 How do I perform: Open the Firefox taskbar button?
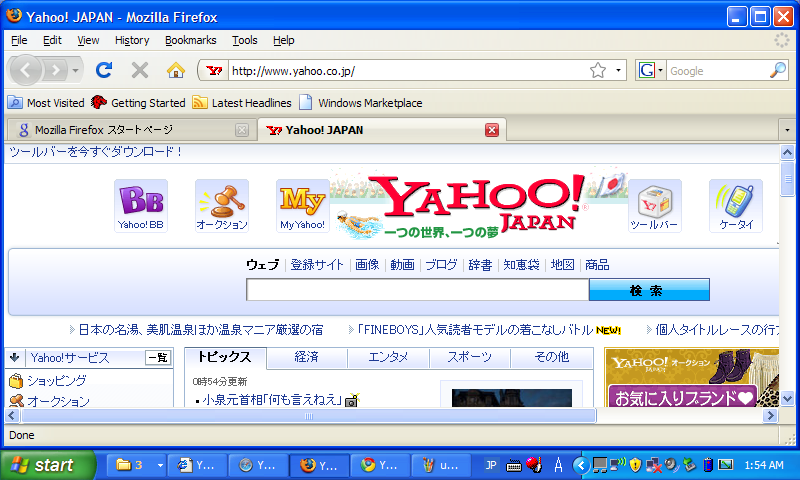(x=319, y=465)
